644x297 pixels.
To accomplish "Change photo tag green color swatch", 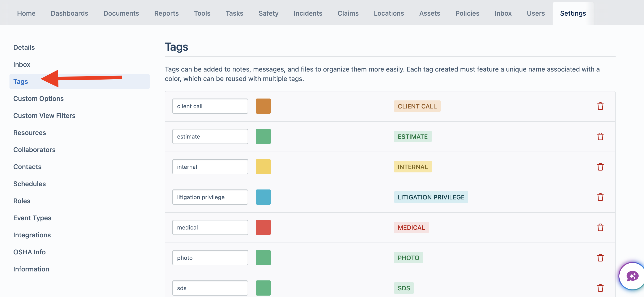I will [x=263, y=258].
